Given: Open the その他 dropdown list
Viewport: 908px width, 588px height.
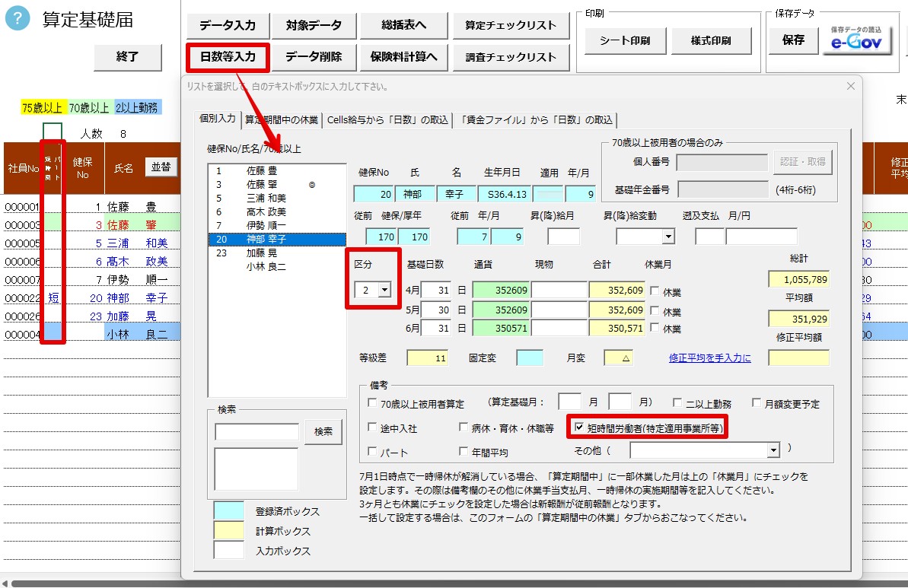Looking at the screenshot, I should 773,450.
